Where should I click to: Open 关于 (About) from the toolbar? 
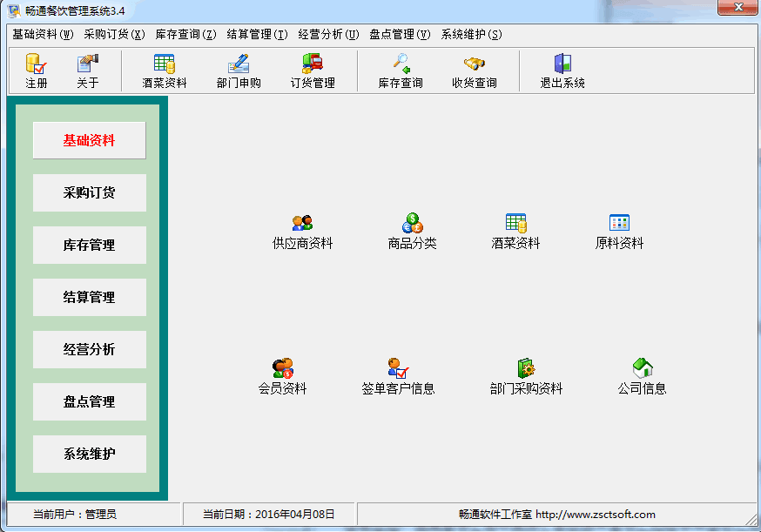tap(87, 71)
